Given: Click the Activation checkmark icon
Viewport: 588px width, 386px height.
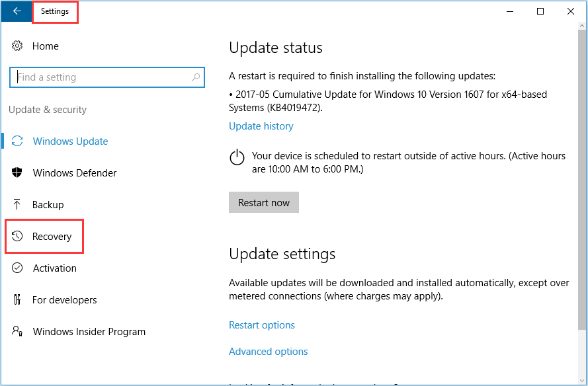Looking at the screenshot, I should pos(17,268).
